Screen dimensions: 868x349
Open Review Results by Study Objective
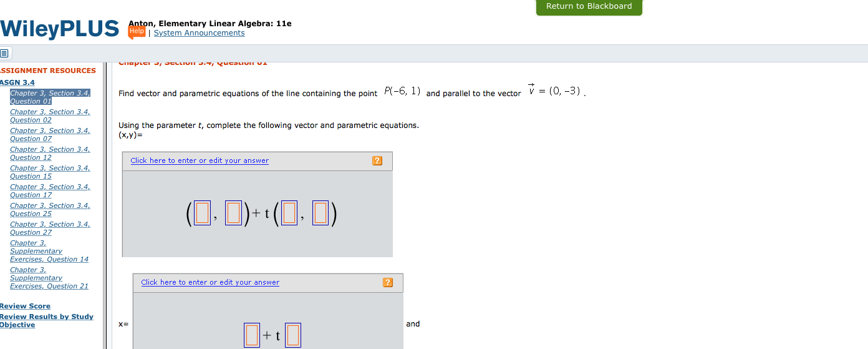coord(47,321)
